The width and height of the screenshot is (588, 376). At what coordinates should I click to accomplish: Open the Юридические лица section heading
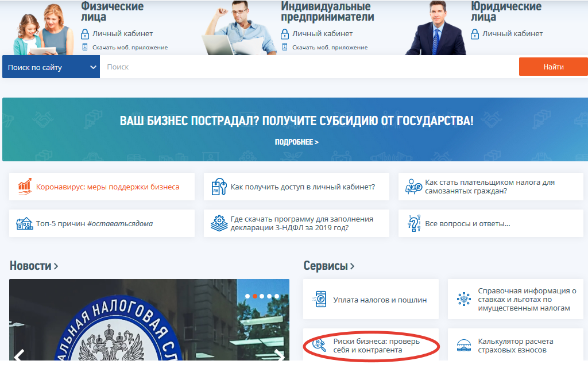(x=506, y=11)
